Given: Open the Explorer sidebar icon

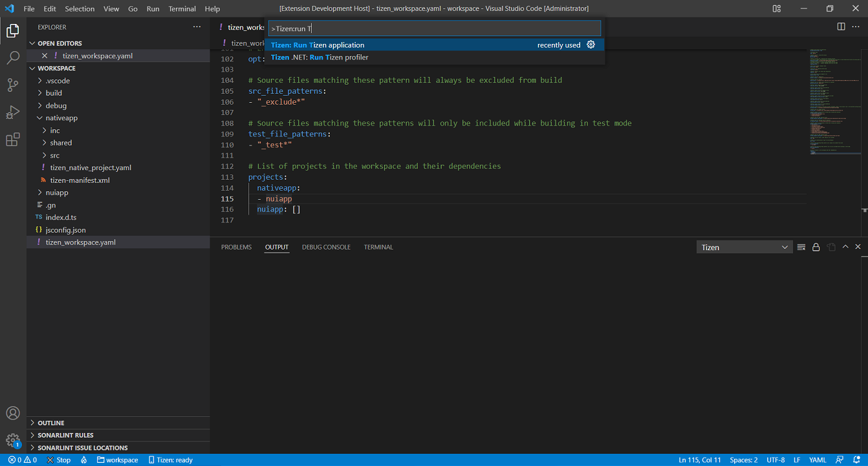Looking at the screenshot, I should 13,30.
